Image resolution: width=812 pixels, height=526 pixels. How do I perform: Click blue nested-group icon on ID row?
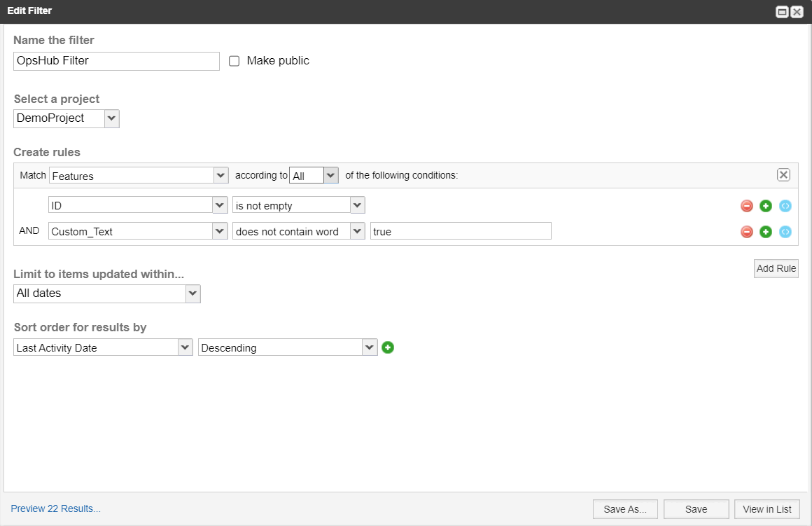pyautogui.click(x=785, y=206)
